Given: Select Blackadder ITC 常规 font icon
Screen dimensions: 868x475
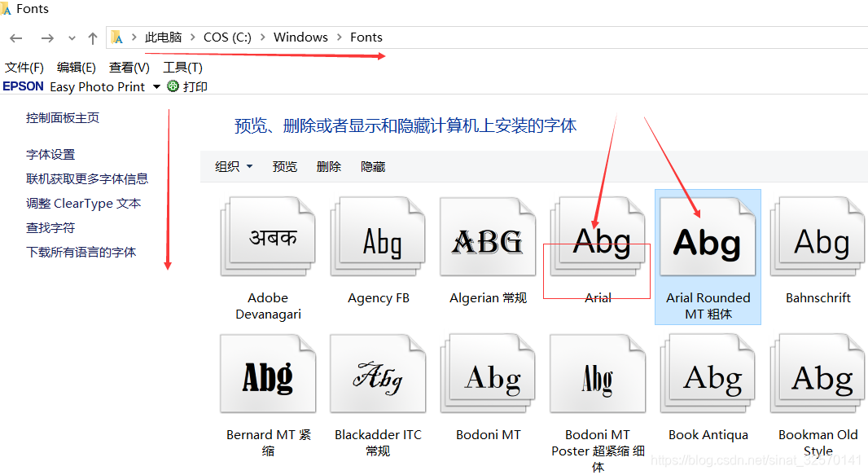Looking at the screenshot, I should pyautogui.click(x=378, y=374).
